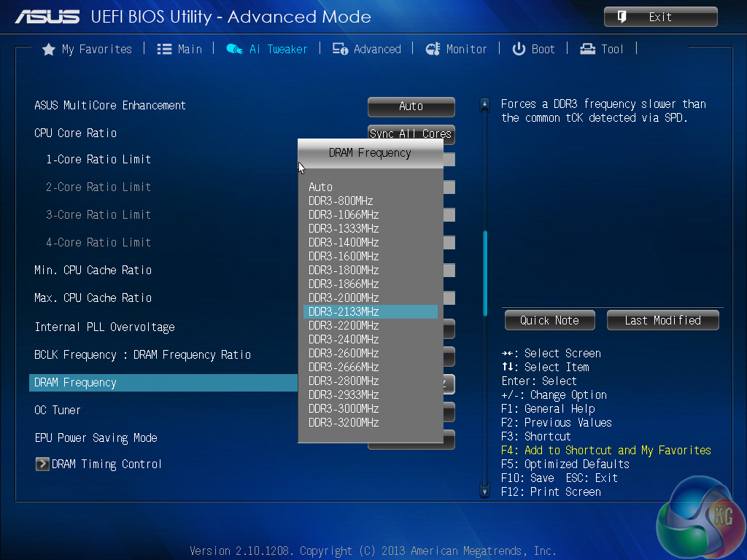The width and height of the screenshot is (747, 560).
Task: Open the Quick Note button
Action: coord(550,321)
